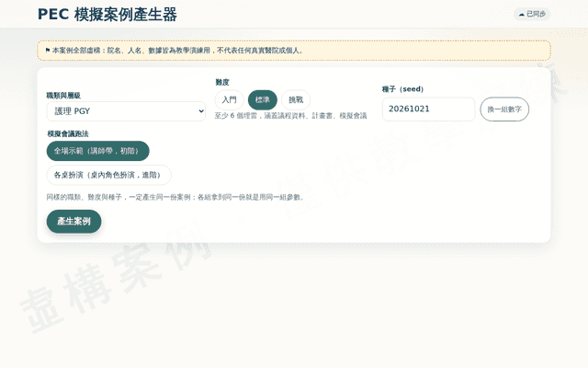The width and height of the screenshot is (588, 368).
Task: Click the PEC 模擬案例產生器 title
Action: click(107, 15)
